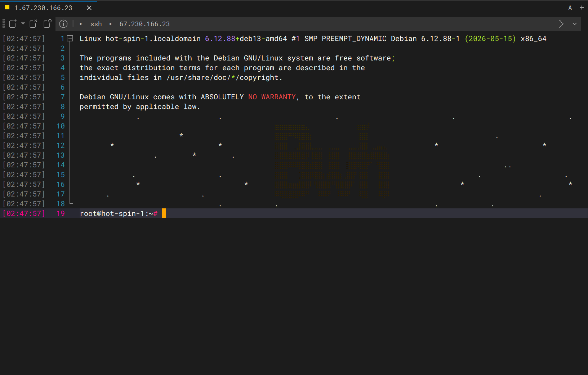Click the x86_64 text on line 1

click(534, 39)
